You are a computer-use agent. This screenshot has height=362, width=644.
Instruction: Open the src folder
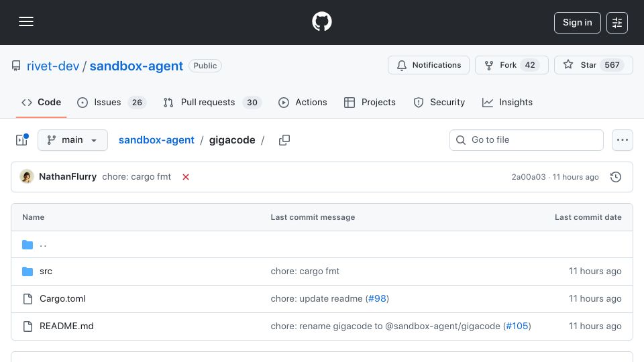coord(46,271)
